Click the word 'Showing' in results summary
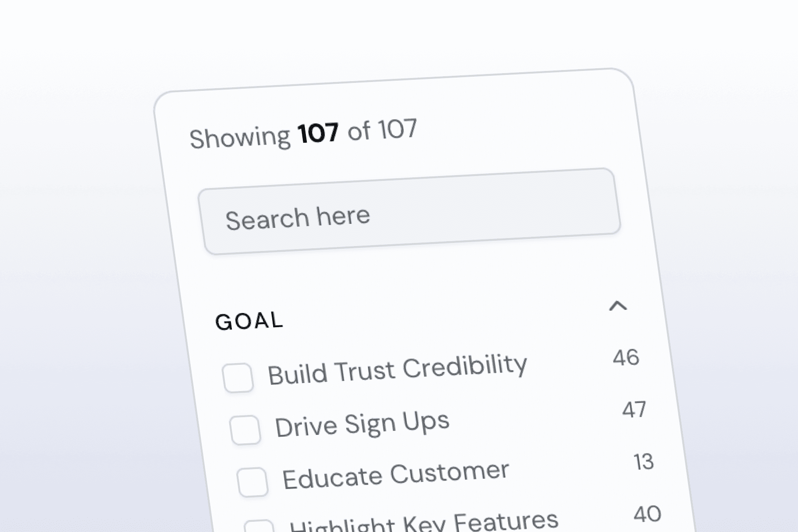Image resolution: width=798 pixels, height=532 pixels. pos(240,137)
